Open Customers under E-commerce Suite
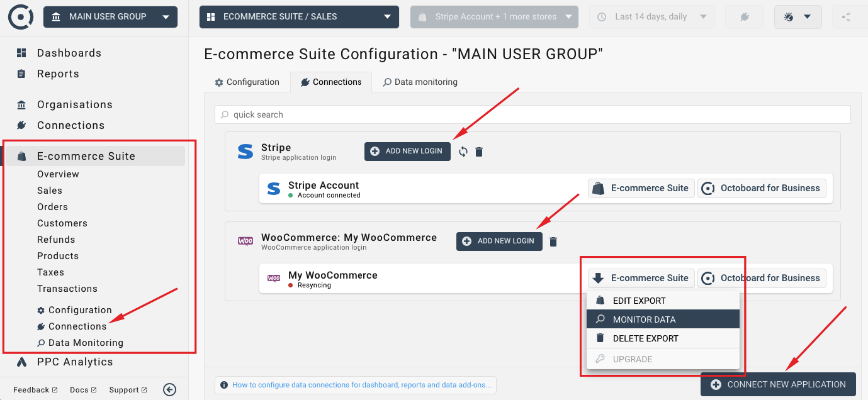 pyautogui.click(x=62, y=223)
